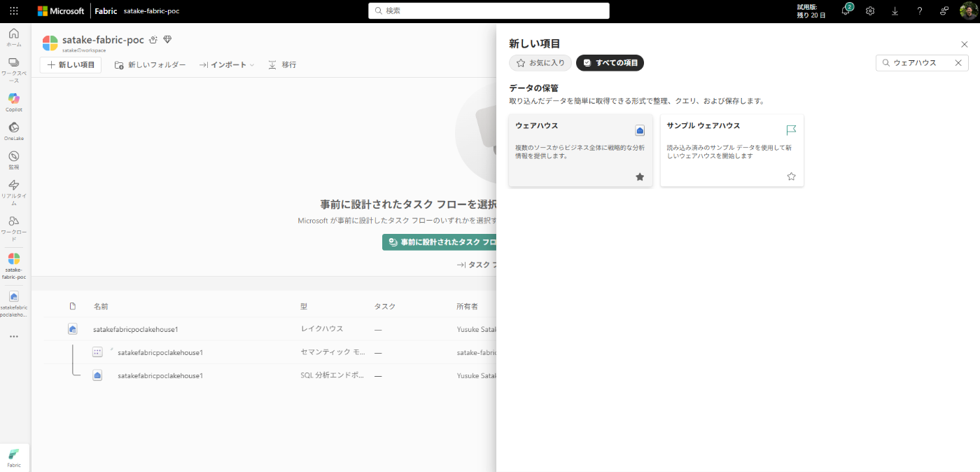Sort by 所有者 column header
Image resolution: width=980 pixels, height=472 pixels.
click(467, 307)
